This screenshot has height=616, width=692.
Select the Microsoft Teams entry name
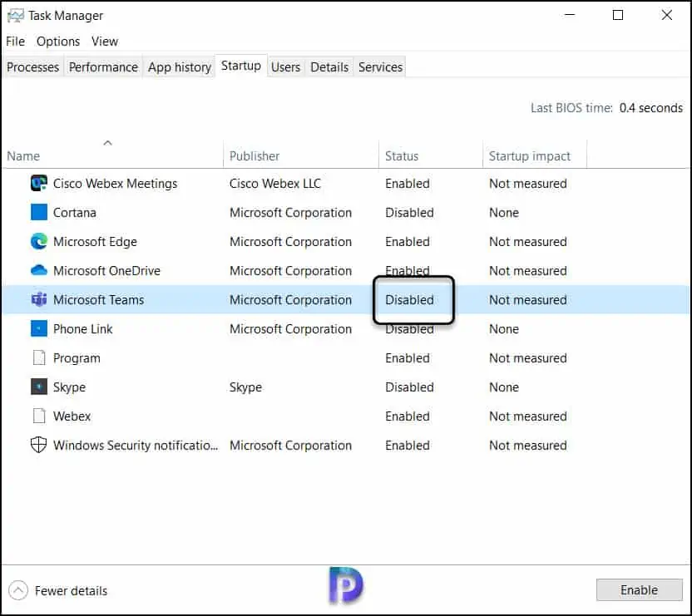coord(98,299)
